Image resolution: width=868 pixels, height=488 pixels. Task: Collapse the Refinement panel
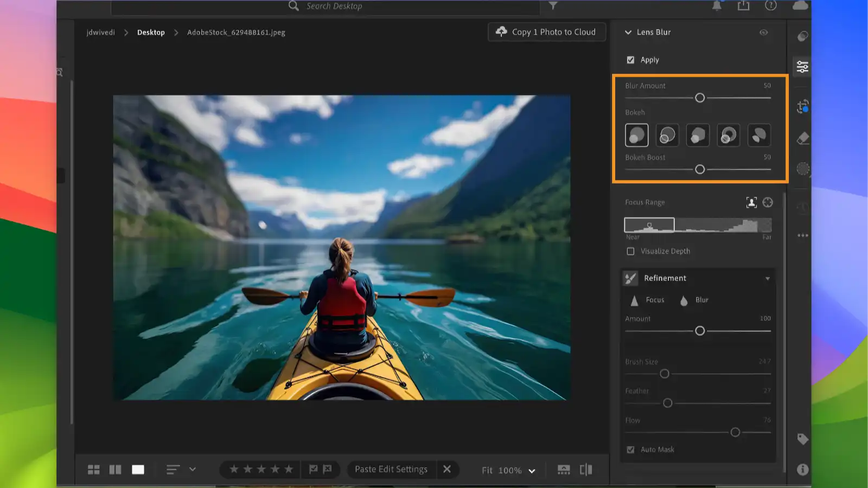(x=767, y=278)
